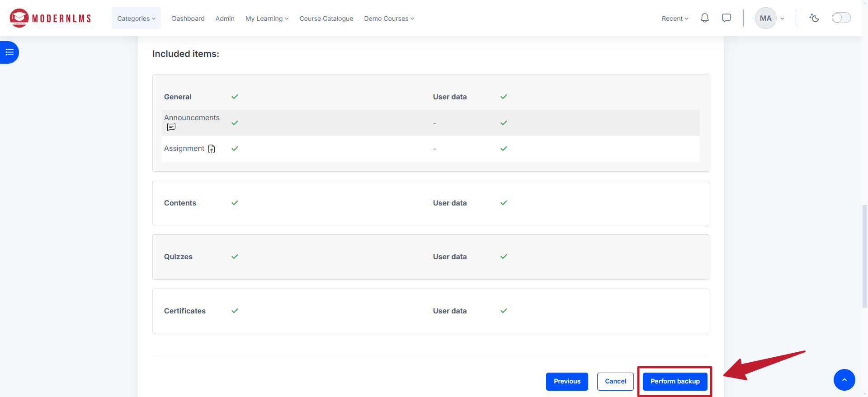Click User data label in Quizzes row
The height and width of the screenshot is (397, 868).
[450, 257]
